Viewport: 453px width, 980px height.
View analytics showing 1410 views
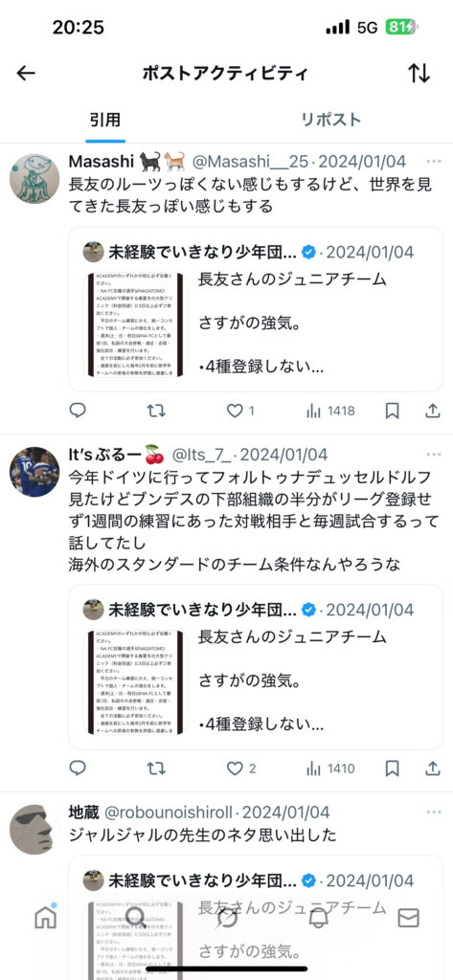[x=330, y=768]
